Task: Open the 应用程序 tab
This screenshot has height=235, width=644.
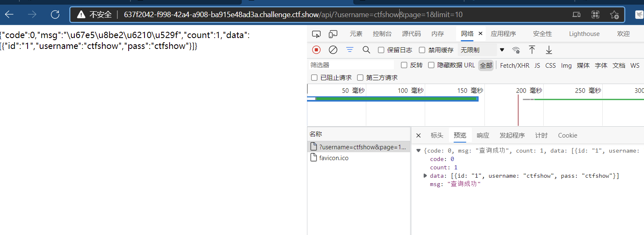Action: (503, 34)
